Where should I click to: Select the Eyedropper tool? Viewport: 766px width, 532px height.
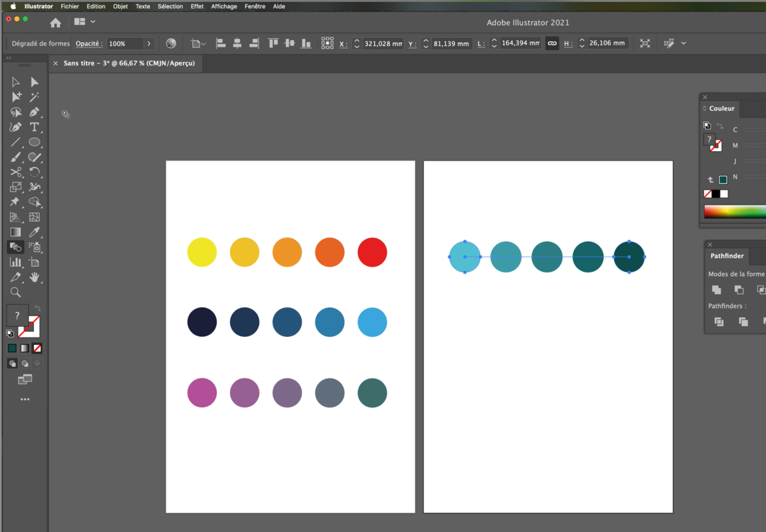(34, 232)
